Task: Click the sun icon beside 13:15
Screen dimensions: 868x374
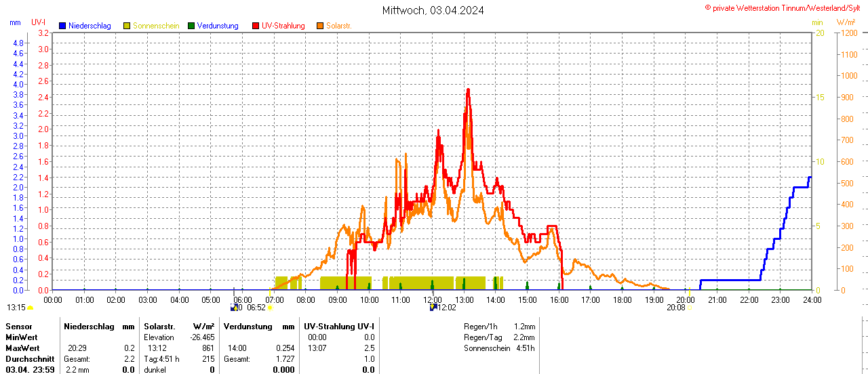Action: pyautogui.click(x=30, y=308)
